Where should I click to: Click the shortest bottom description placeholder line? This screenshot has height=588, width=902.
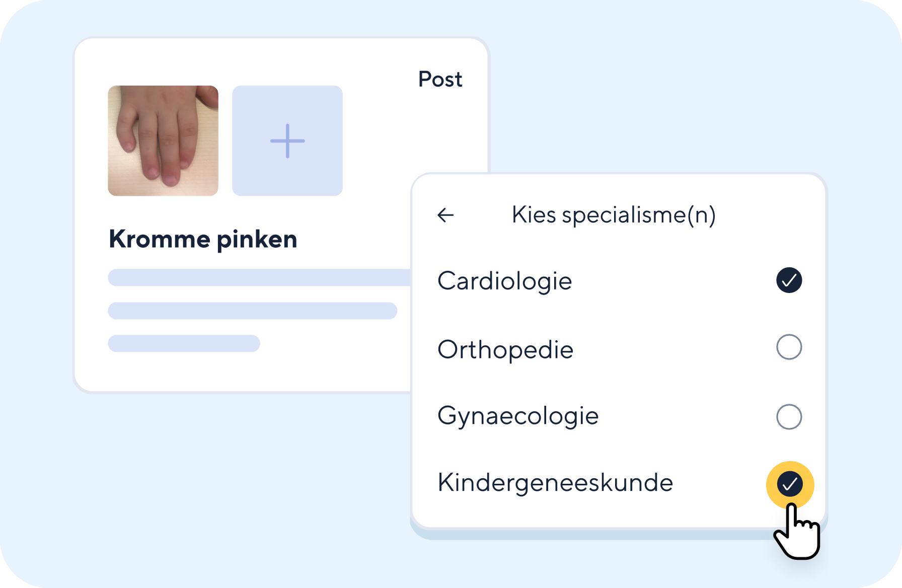(x=184, y=343)
